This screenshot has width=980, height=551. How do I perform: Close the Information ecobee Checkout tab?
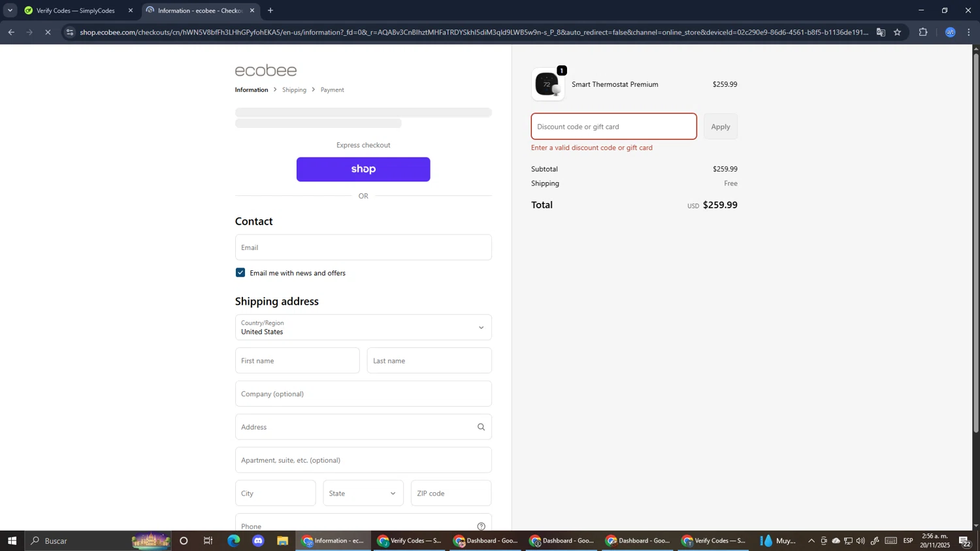(x=252, y=10)
